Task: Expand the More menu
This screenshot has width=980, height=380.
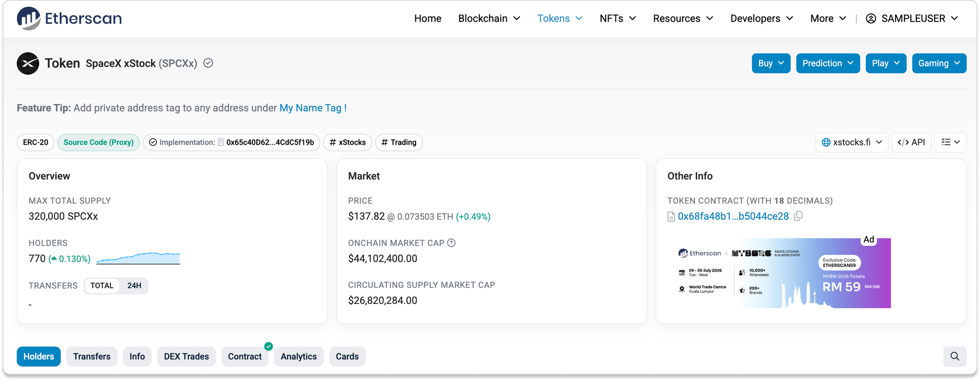Action: [x=828, y=19]
